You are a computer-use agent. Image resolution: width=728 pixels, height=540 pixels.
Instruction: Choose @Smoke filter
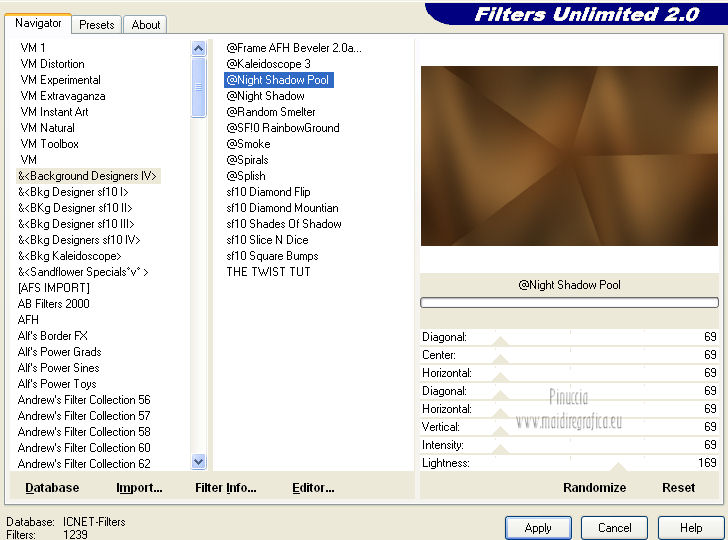tap(248, 144)
